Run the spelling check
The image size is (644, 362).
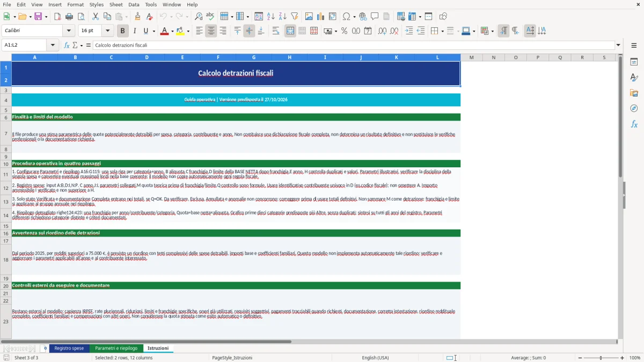point(210,17)
